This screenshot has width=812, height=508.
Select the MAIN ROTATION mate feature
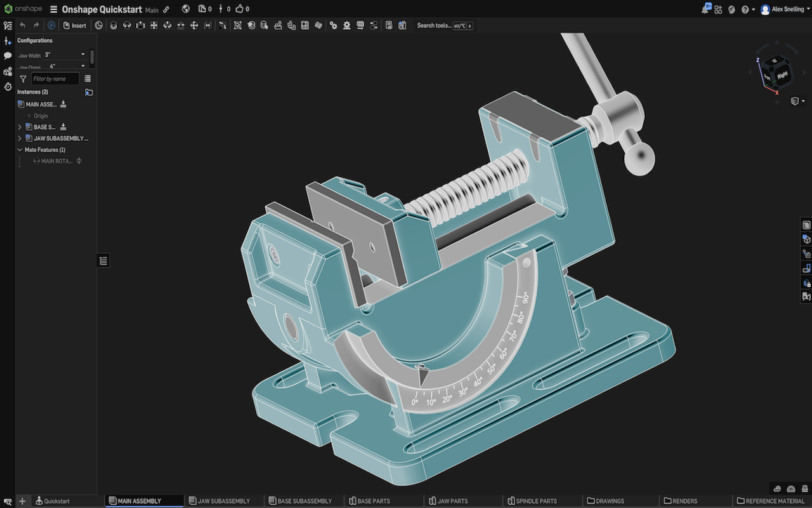[x=57, y=161]
